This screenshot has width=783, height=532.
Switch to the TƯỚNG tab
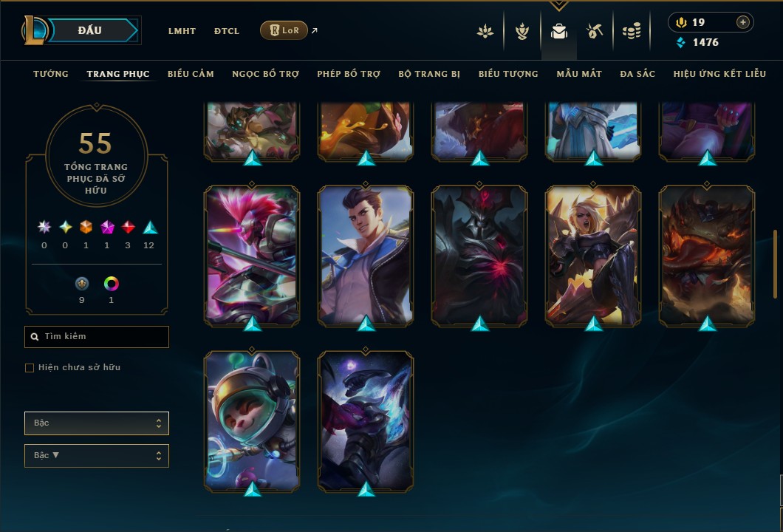click(51, 74)
